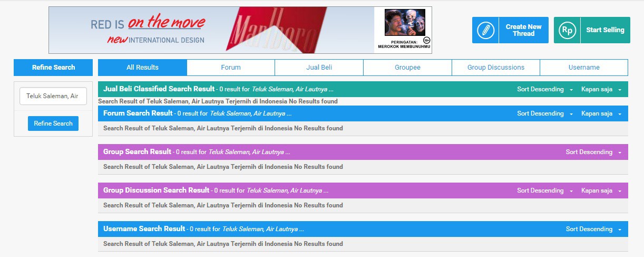This screenshot has width=644, height=257.
Task: Open Sort Descending dropdown in Group Discussion Search Result
Action: [545, 191]
